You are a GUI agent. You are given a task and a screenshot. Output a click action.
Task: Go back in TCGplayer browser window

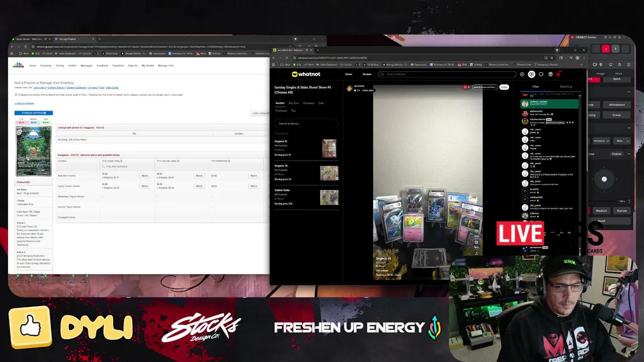[12, 47]
